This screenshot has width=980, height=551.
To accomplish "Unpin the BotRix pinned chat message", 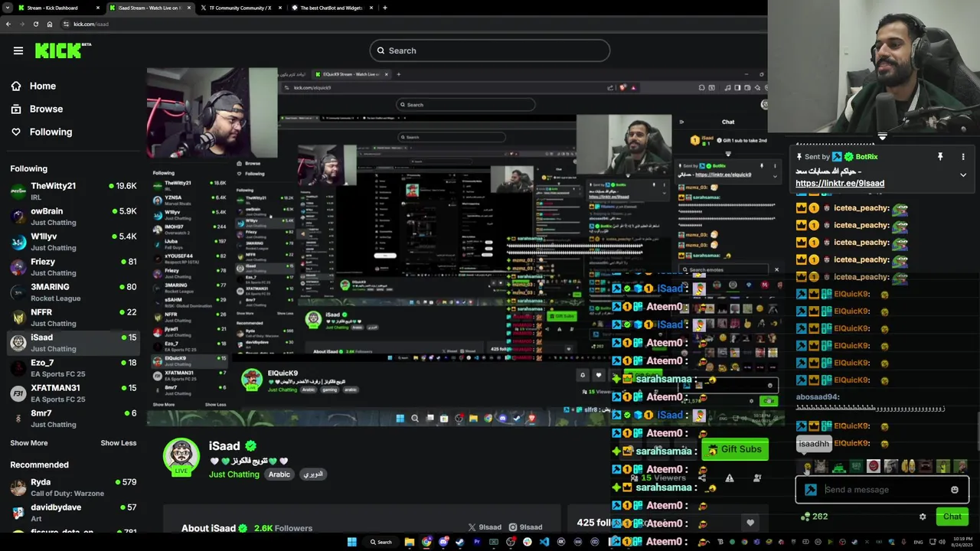I will [x=940, y=157].
